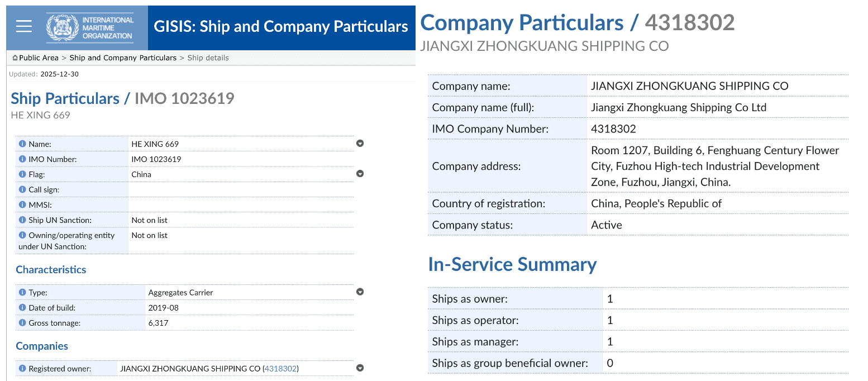Click info icon beside Gross tonnage
Screen dimensions: 868x381
(23, 323)
